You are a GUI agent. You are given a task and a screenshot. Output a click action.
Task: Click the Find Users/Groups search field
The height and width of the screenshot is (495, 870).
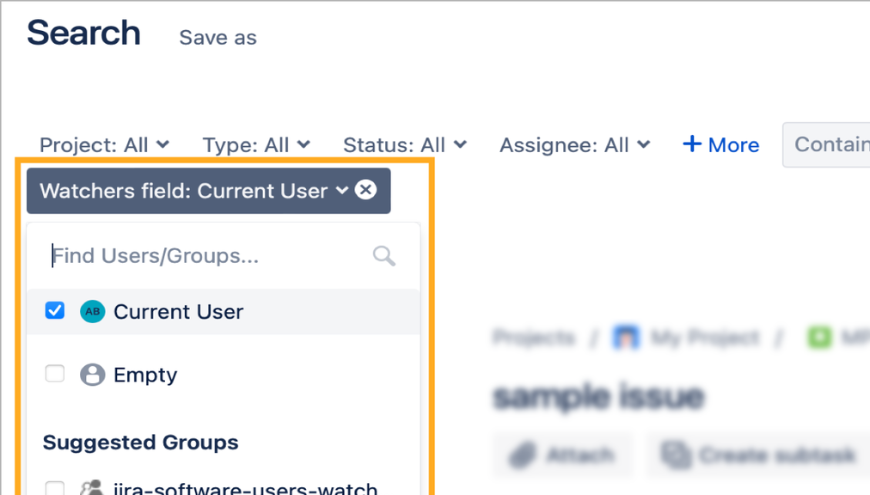point(205,256)
